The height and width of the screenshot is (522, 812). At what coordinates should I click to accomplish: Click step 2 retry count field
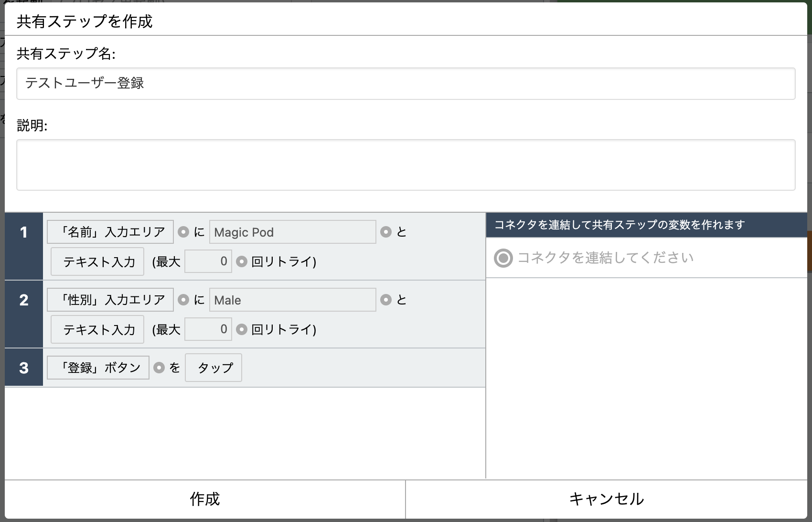[x=208, y=329]
